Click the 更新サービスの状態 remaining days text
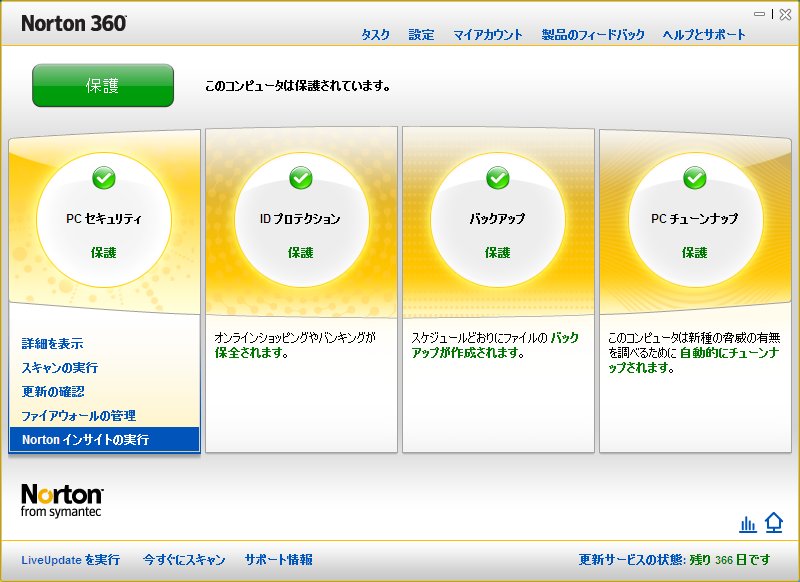 tap(674, 560)
